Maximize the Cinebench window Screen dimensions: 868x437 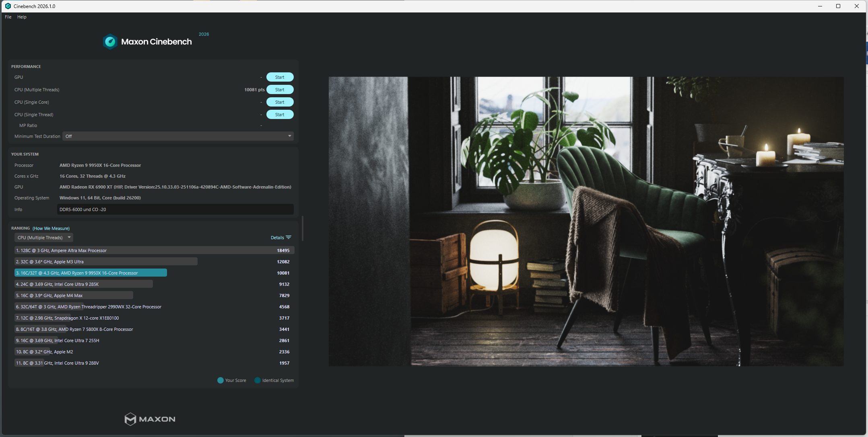click(838, 6)
